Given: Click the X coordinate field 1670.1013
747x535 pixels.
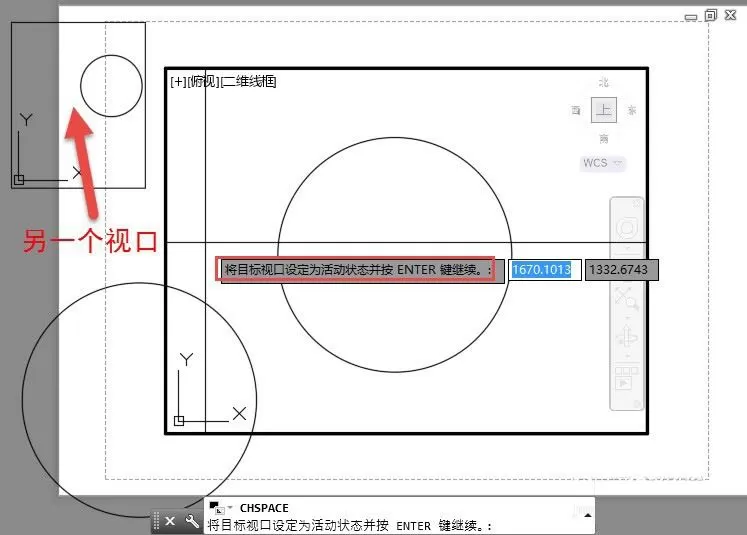Looking at the screenshot, I should 545,270.
